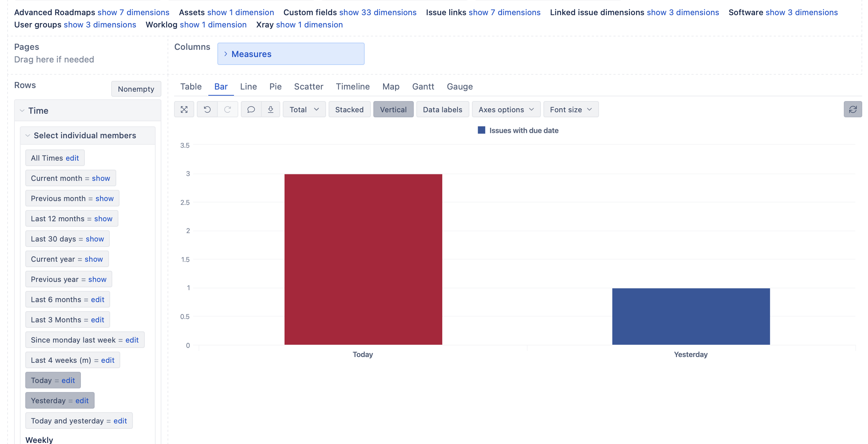
Task: Click show link for Last 12 months
Action: [x=103, y=219]
